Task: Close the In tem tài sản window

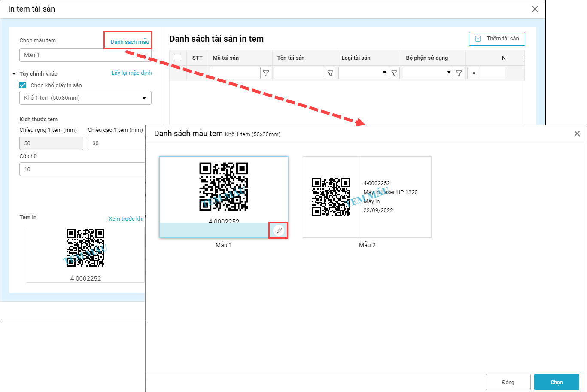Action: click(x=535, y=9)
